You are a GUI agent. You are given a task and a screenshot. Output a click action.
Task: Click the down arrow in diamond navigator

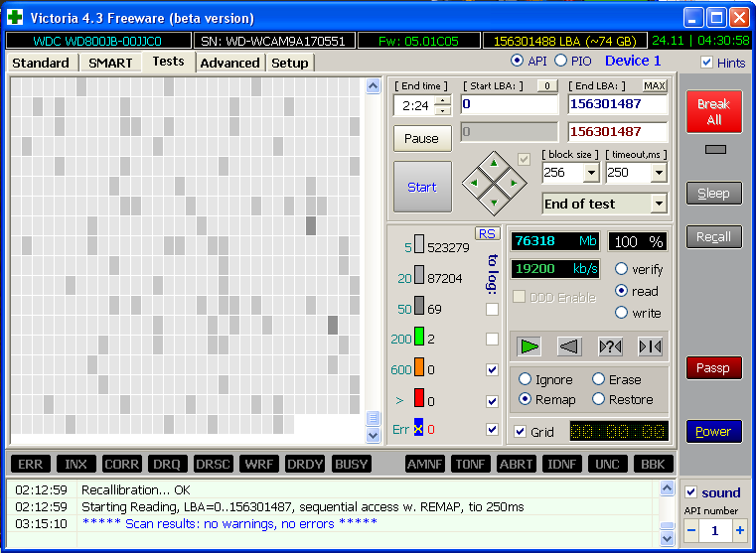[x=494, y=203]
